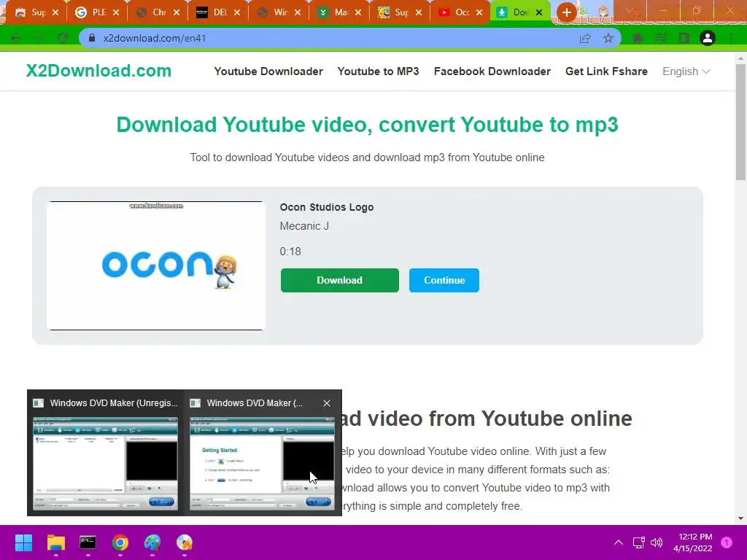Click the 0:18 duration text
Screen dimensions: 747x560
290,252
